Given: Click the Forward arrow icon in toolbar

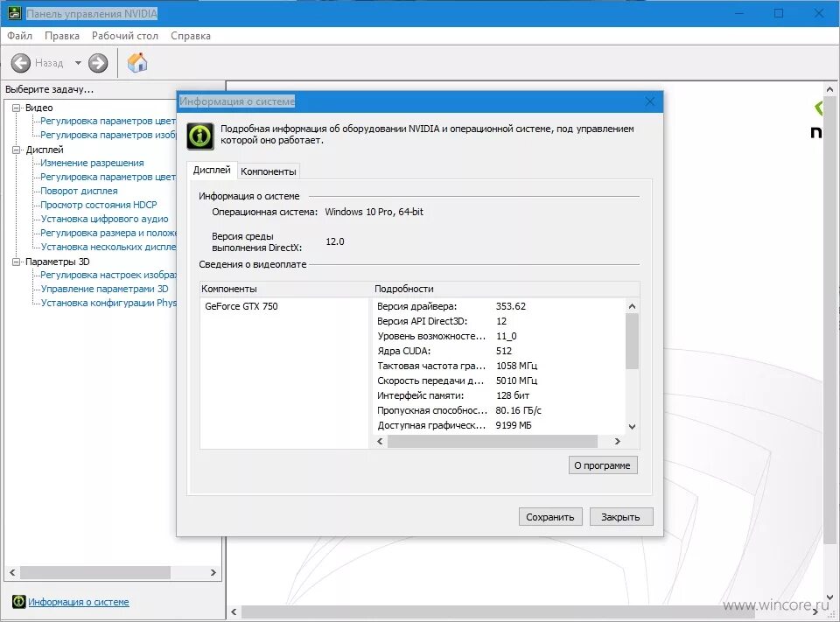Looking at the screenshot, I should tap(98, 63).
